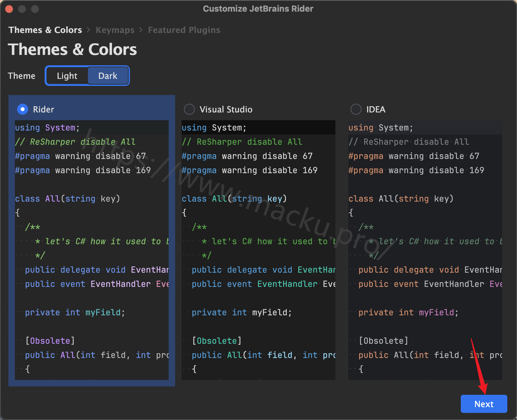Go to the Featured Plugins step
Image resolution: width=517 pixels, height=420 pixels.
coord(184,30)
